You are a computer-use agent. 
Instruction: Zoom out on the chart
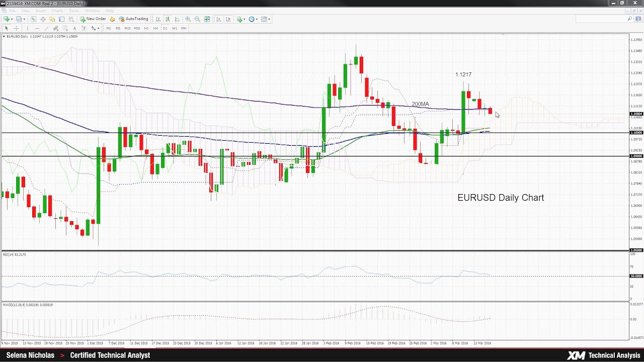click(197, 19)
